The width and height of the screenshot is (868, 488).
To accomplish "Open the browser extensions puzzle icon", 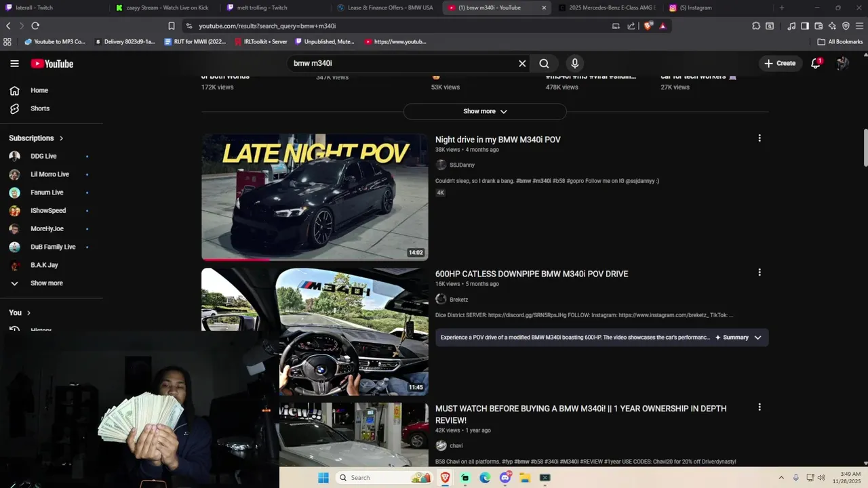I will [756, 26].
